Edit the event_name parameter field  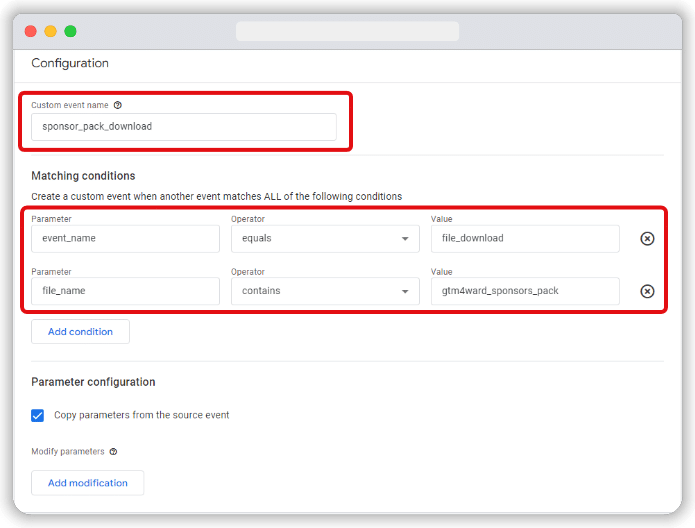click(125, 239)
